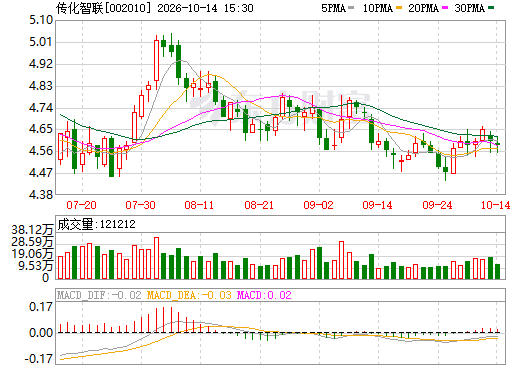Click the tall red candle reaching 5.01

tap(156, 61)
